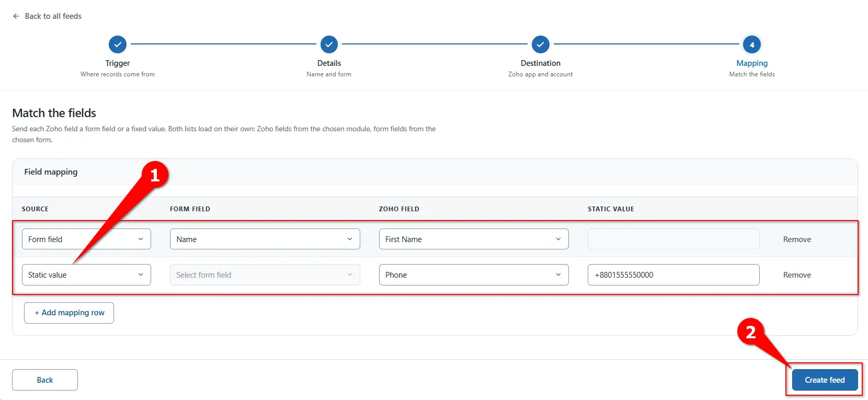Click the ZOHO FIELD column header
This screenshot has width=868, height=400.
(x=399, y=209)
